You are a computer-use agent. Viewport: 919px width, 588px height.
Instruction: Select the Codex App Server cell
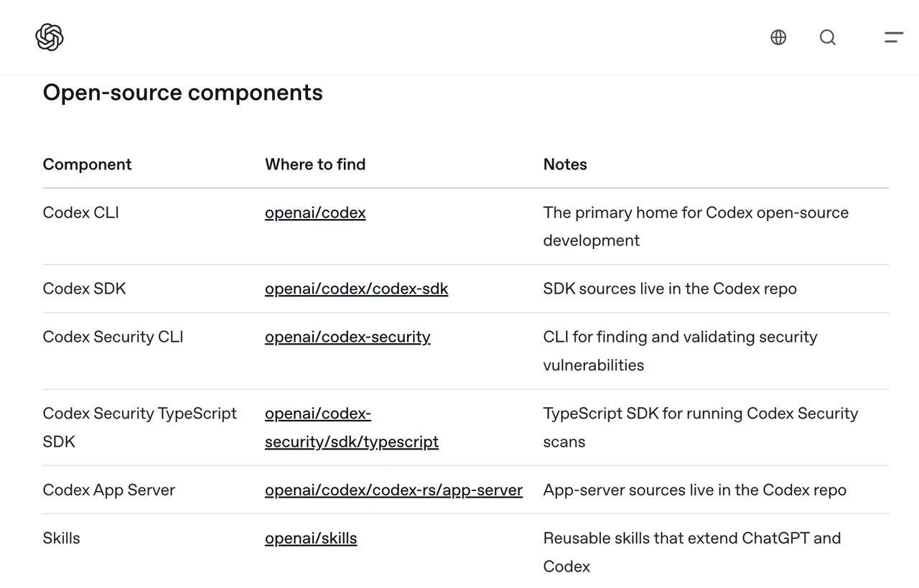[109, 490]
